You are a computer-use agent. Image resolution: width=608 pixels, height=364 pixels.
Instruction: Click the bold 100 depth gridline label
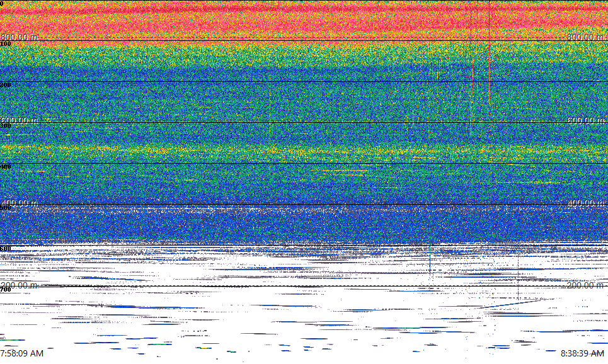6,44
